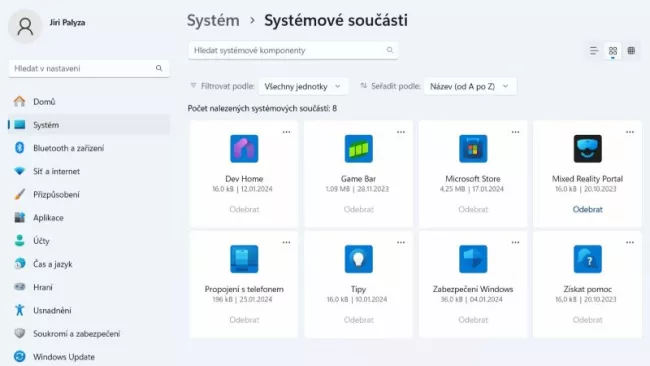The image size is (650, 366).
Task: Click the user avatar picture
Action: (x=25, y=26)
